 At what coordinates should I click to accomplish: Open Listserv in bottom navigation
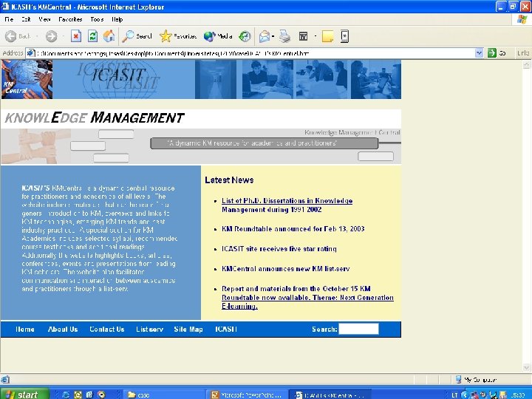point(149,329)
